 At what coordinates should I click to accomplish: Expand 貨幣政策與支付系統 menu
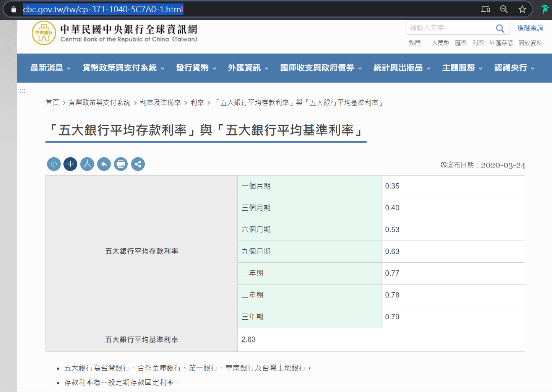(123, 68)
